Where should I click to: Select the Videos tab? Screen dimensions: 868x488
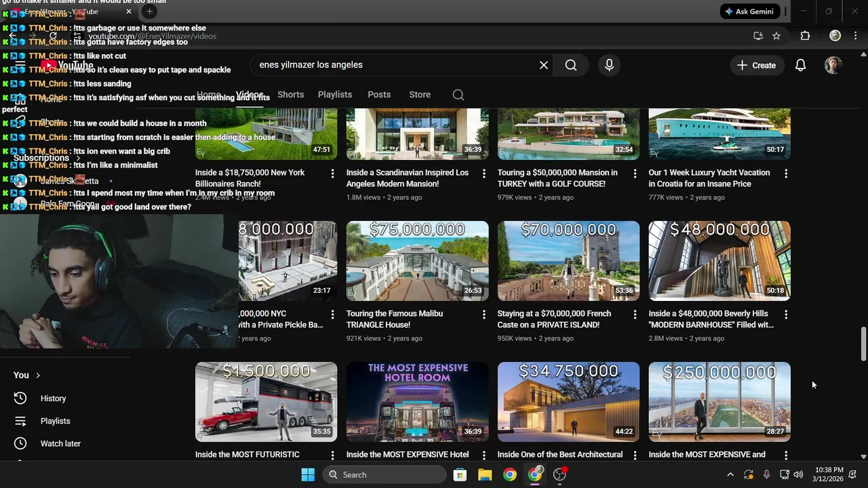pyautogui.click(x=250, y=94)
